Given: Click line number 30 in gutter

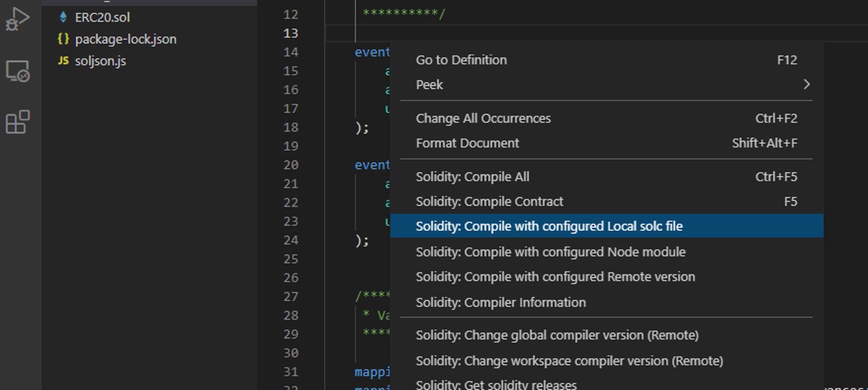Looking at the screenshot, I should pyautogui.click(x=291, y=354).
